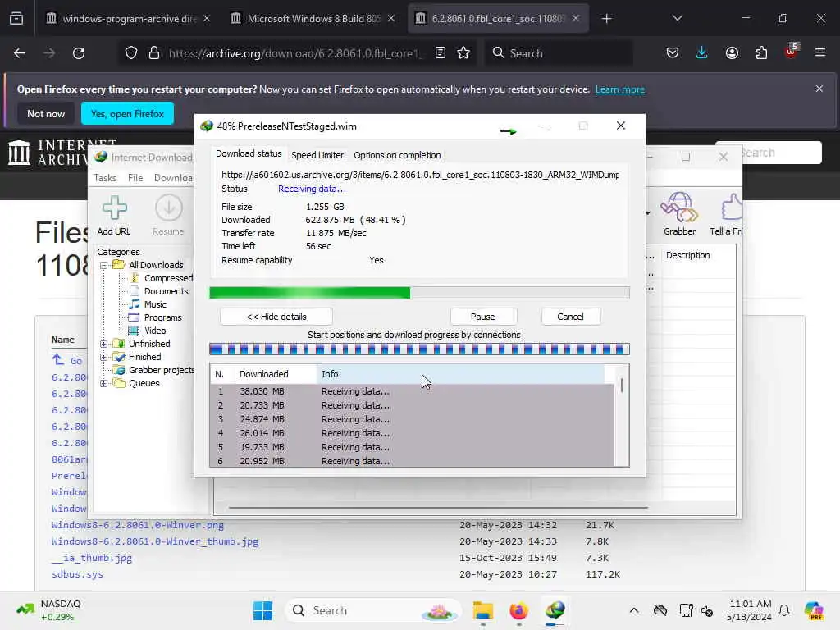Select Grabber projects in the tree

click(162, 370)
